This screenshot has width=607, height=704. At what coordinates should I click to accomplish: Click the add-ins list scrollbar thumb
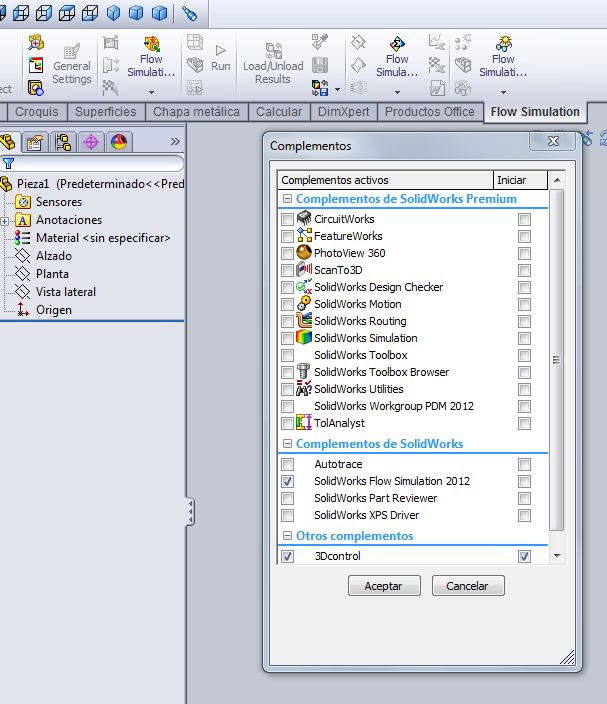click(x=557, y=360)
